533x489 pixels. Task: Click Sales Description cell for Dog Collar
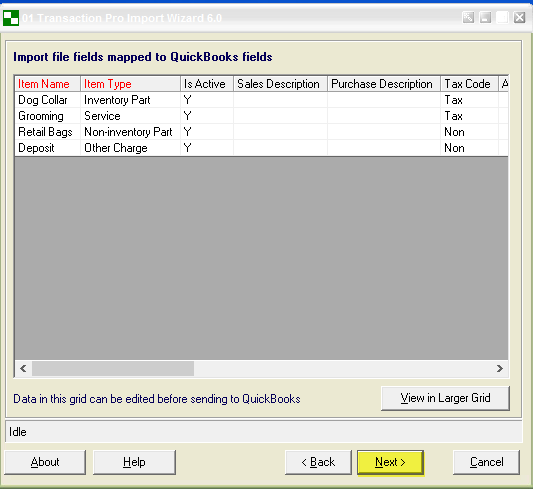click(x=280, y=100)
